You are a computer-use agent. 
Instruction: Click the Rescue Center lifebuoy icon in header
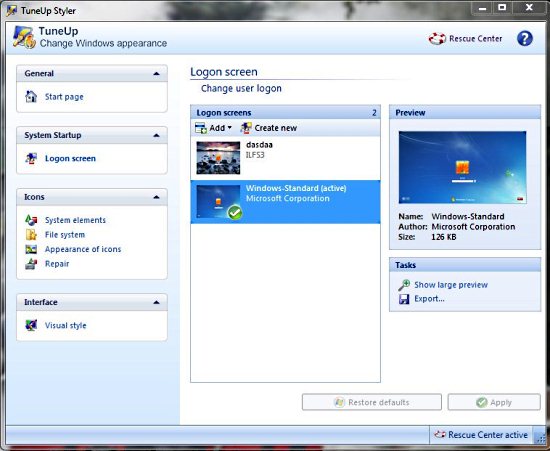437,39
